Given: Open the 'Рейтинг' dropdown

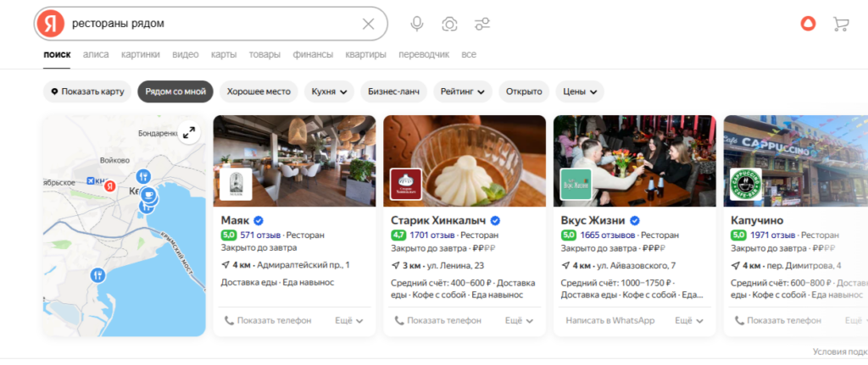Looking at the screenshot, I should pyautogui.click(x=463, y=91).
